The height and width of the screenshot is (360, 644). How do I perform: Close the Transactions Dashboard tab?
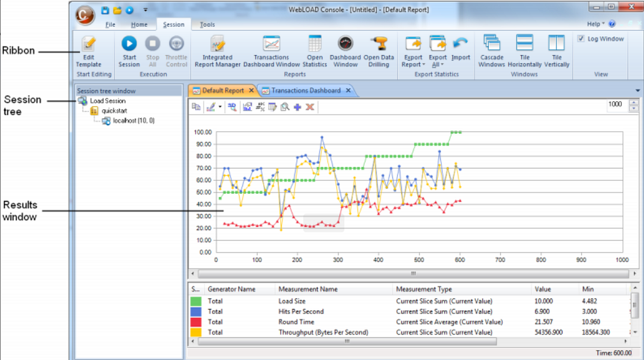pos(348,90)
